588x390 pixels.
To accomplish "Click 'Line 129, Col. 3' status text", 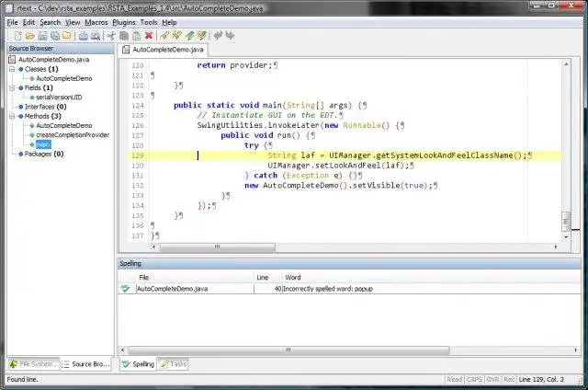I will pyautogui.click(x=541, y=380).
